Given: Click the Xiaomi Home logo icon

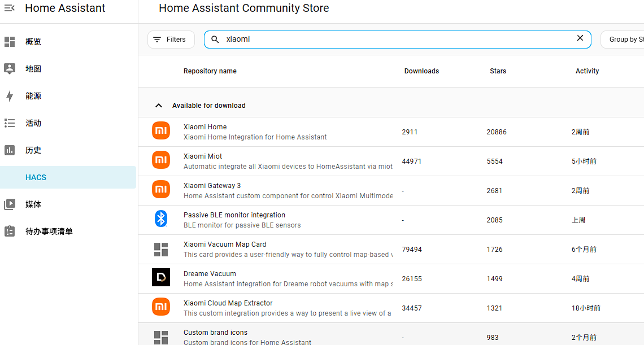Looking at the screenshot, I should 161,131.
